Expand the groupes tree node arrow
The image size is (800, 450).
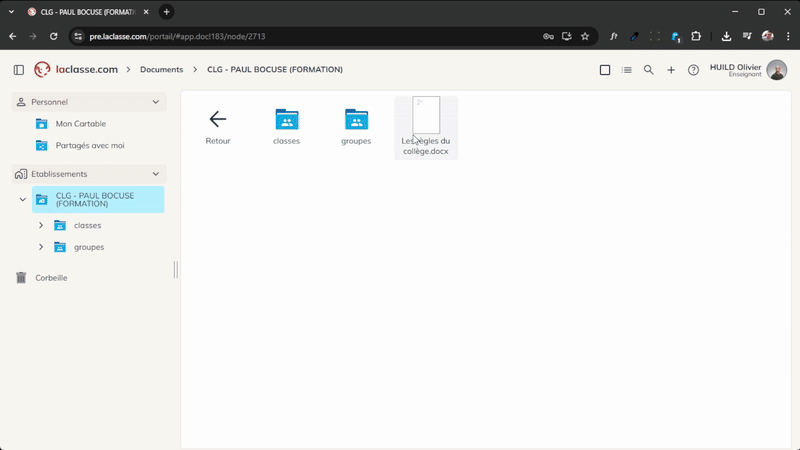pyautogui.click(x=41, y=247)
